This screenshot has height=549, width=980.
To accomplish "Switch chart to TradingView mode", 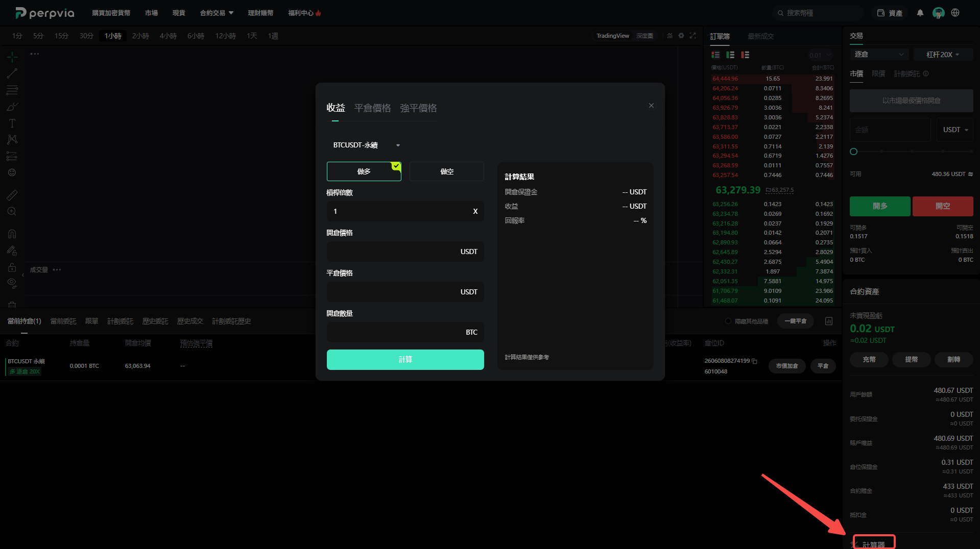I will click(x=612, y=36).
